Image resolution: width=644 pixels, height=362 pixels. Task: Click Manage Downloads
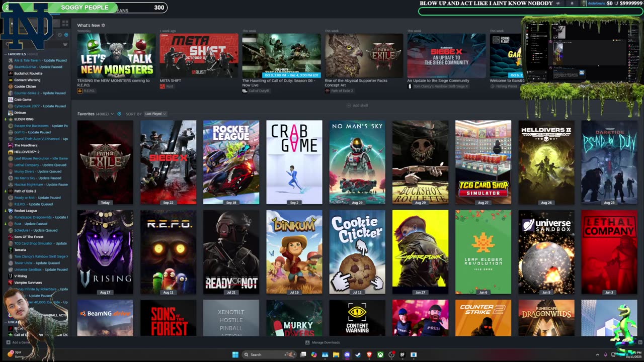[x=323, y=342]
